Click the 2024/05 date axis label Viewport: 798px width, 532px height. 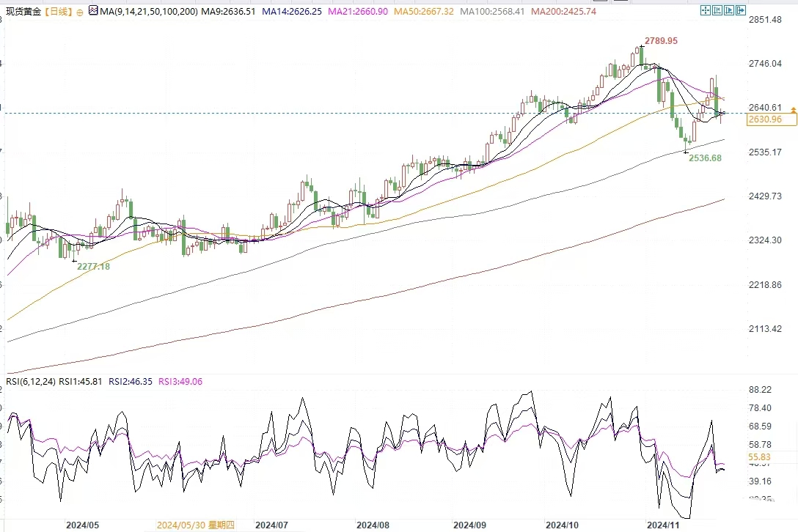(82, 525)
